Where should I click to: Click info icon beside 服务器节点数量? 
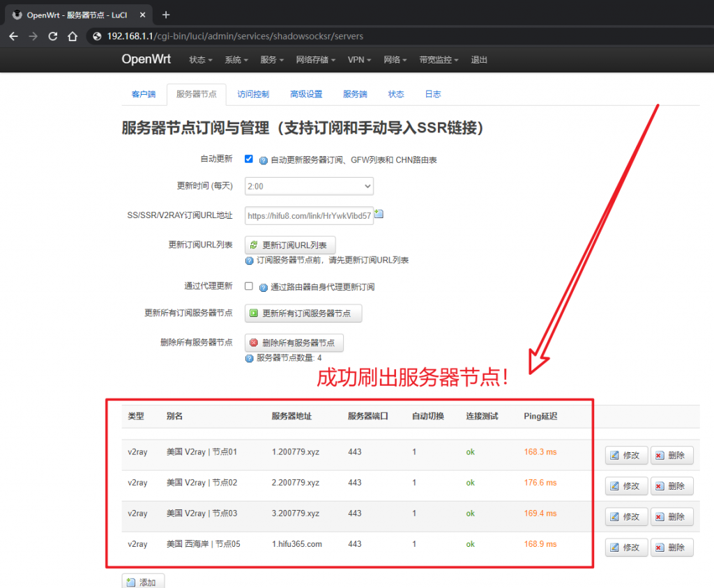(249, 359)
